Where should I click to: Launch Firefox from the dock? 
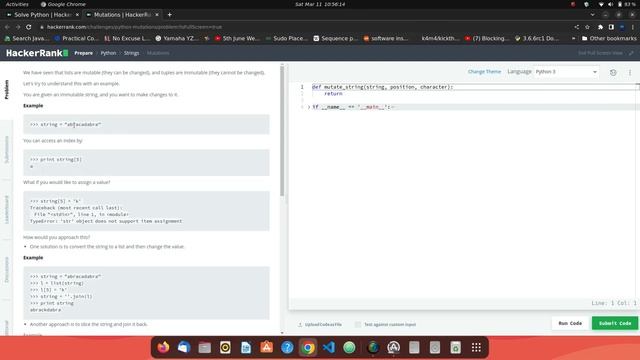point(163,347)
